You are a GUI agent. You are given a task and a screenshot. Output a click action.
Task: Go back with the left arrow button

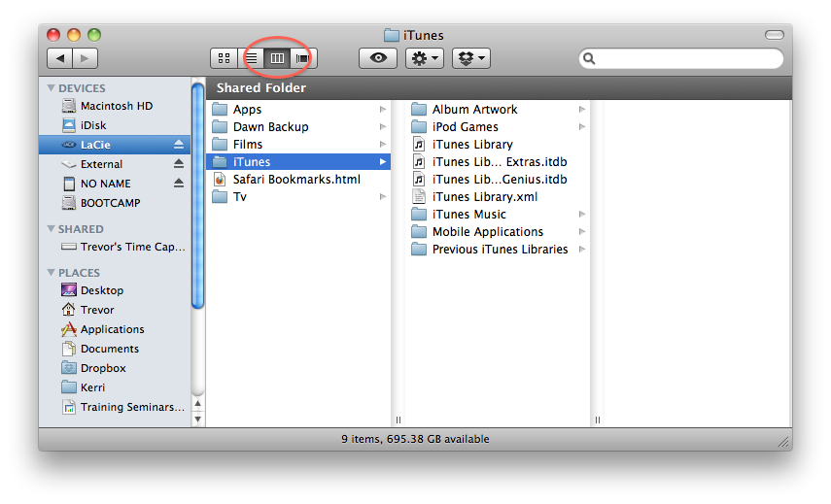click(x=60, y=58)
